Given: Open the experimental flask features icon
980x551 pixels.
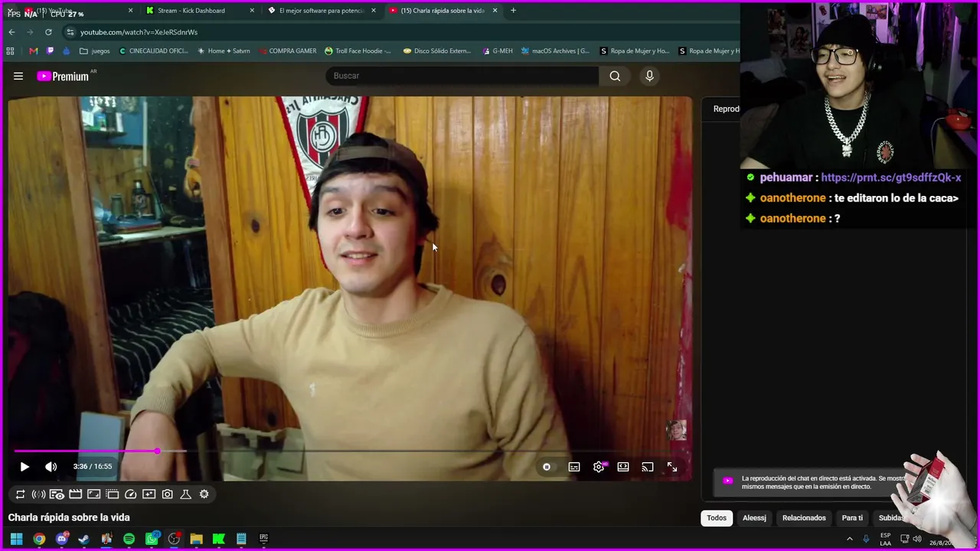Looking at the screenshot, I should pyautogui.click(x=185, y=494).
